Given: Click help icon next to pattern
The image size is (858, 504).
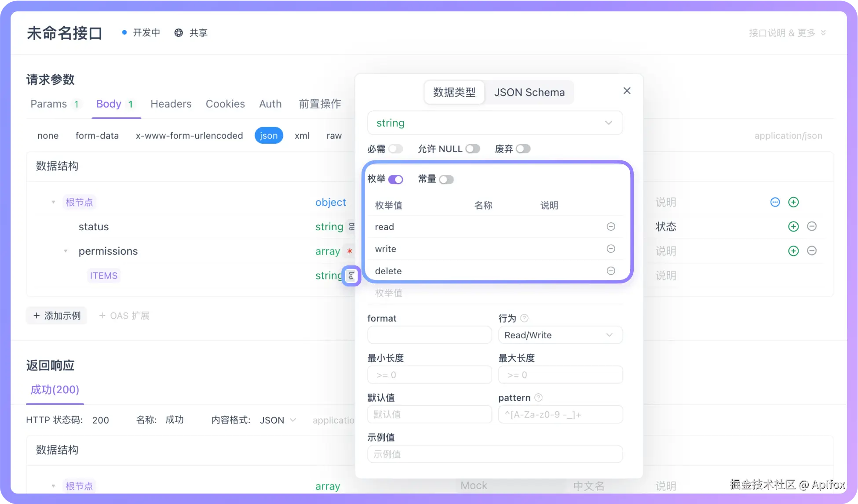Looking at the screenshot, I should 538,398.
